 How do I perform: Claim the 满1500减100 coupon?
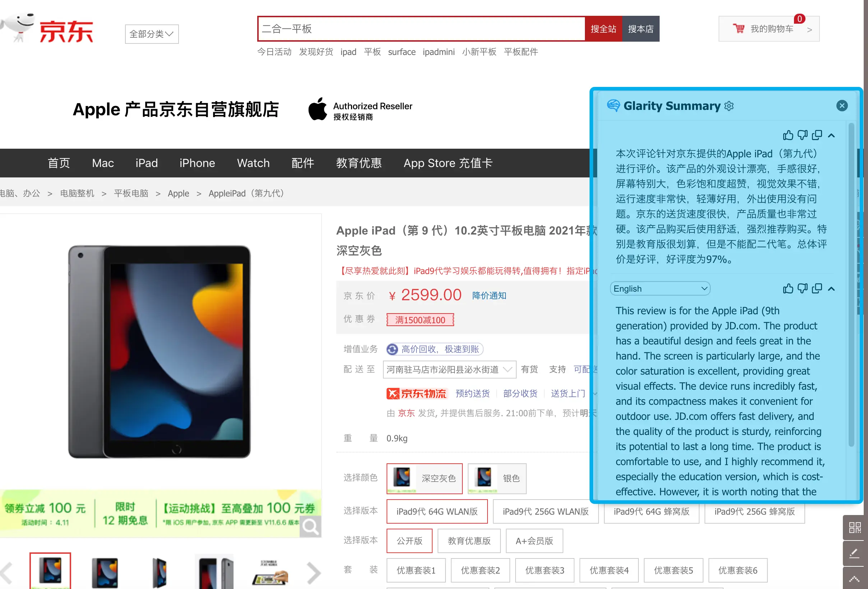pos(420,320)
